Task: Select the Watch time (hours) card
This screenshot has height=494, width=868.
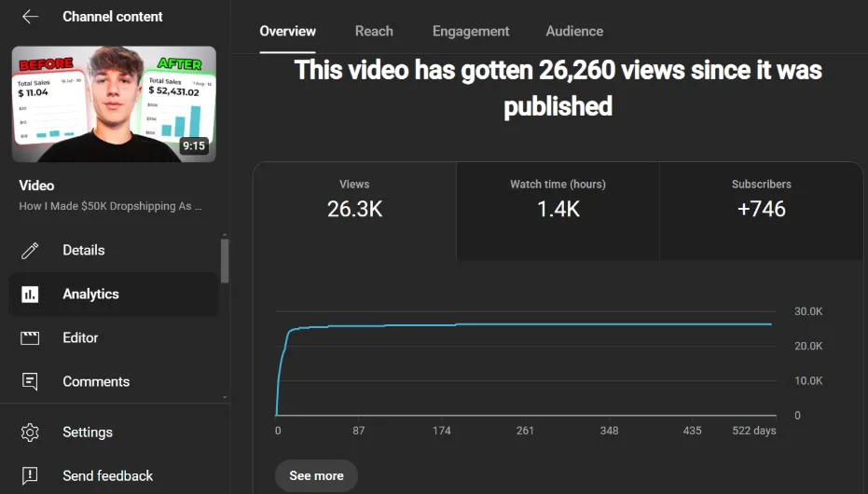Action: point(558,211)
